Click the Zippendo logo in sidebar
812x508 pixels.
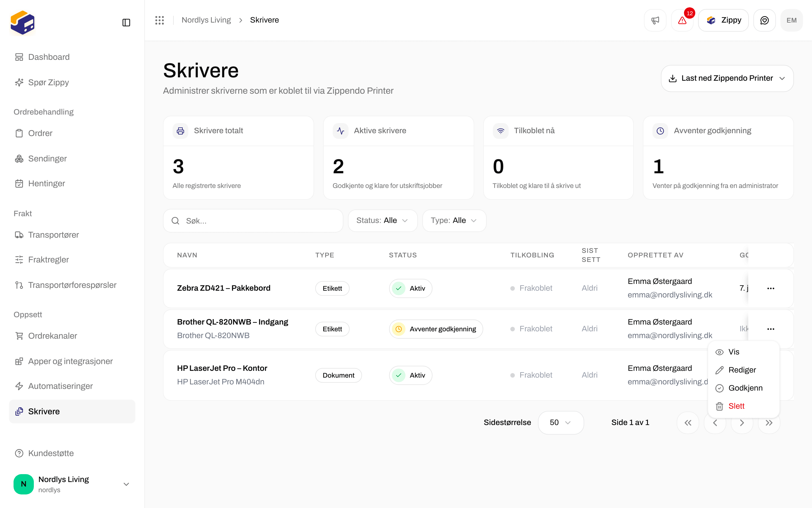[x=23, y=23]
